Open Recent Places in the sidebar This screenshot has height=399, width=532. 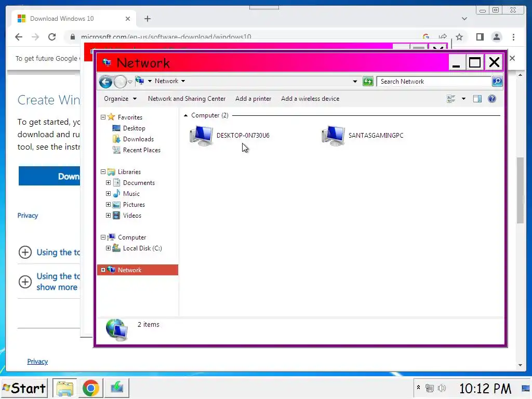142,150
